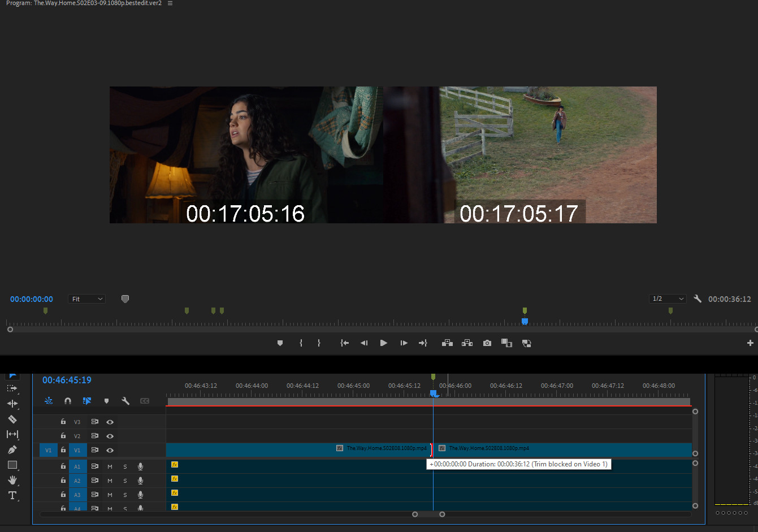Select the Track Select Forward tool
The width and height of the screenshot is (758, 532).
click(x=12, y=388)
